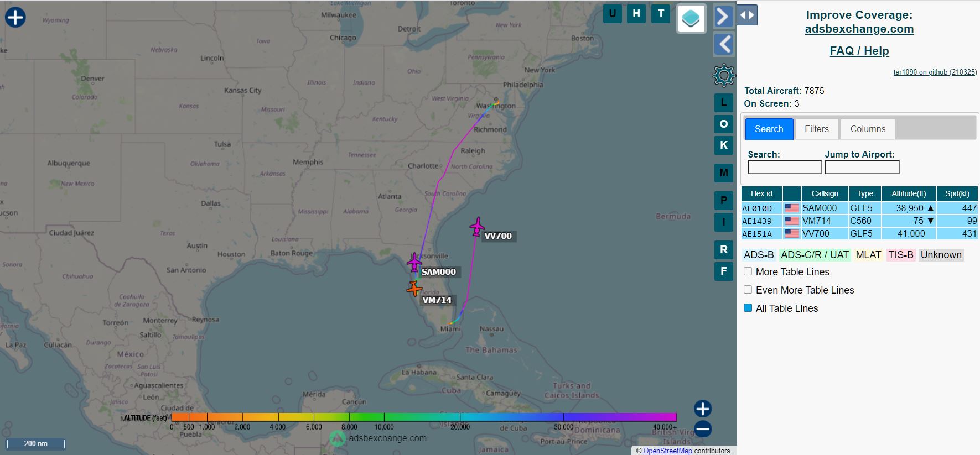Switch to the Columns tab

pos(868,129)
